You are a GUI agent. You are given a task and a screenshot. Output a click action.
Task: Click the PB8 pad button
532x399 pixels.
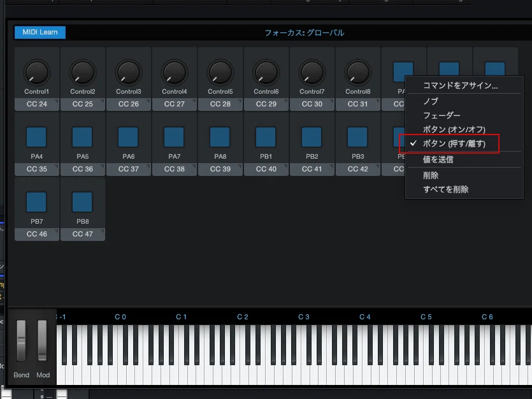(x=82, y=202)
